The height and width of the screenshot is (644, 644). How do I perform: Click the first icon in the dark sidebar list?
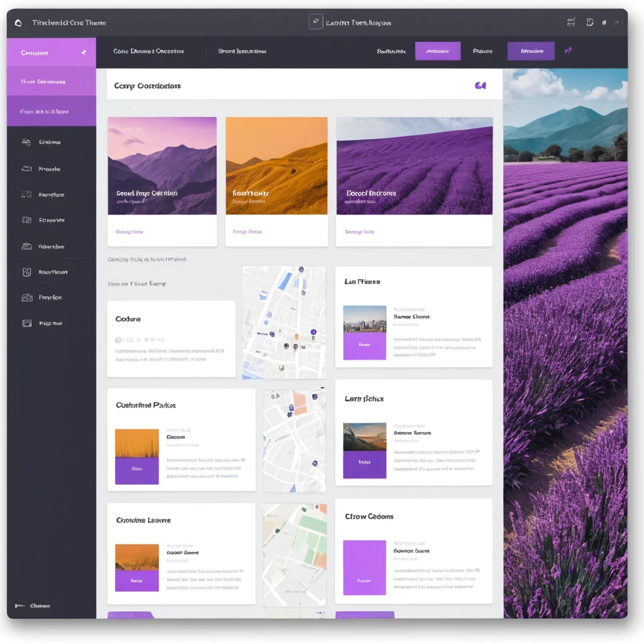(26, 142)
